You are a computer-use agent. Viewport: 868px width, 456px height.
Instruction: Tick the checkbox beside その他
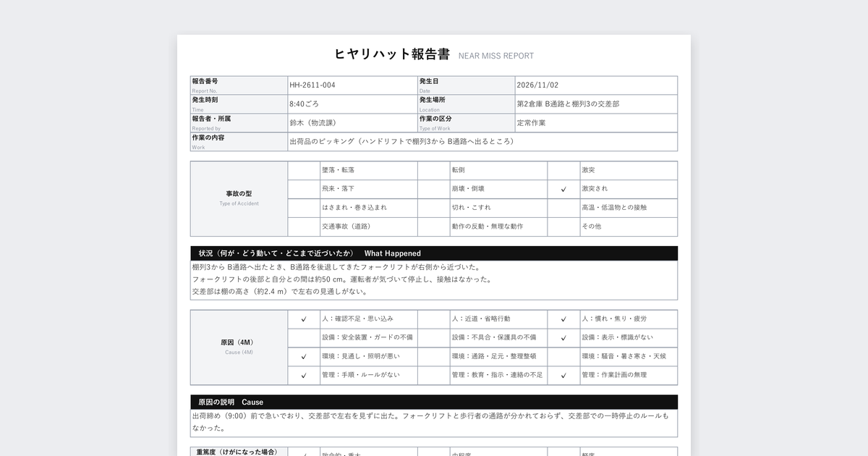[x=563, y=227]
